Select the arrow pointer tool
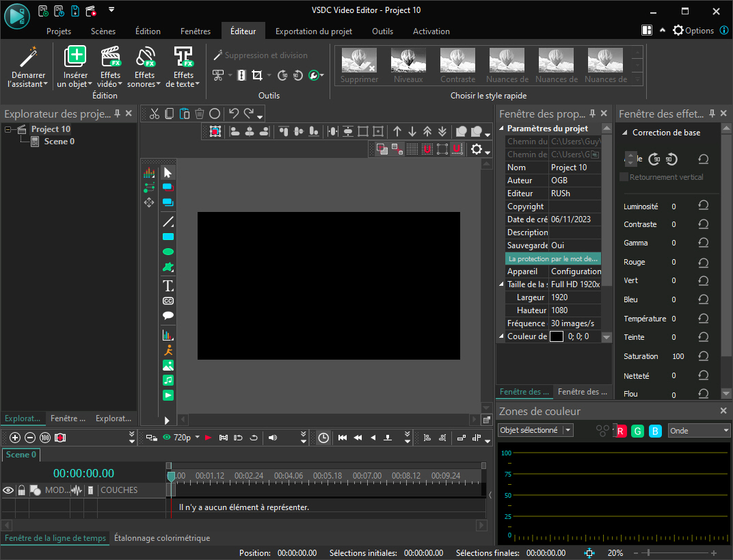Screen dimensions: 733x560 [x=168, y=173]
